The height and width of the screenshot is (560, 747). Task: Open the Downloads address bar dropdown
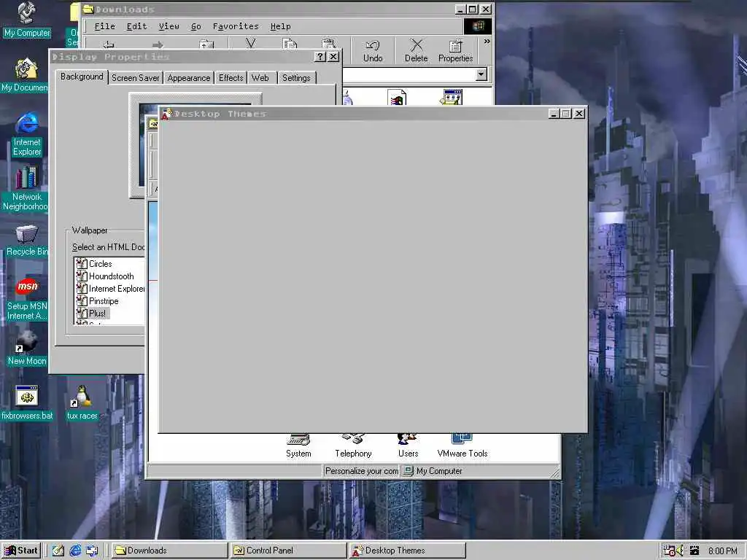point(481,74)
